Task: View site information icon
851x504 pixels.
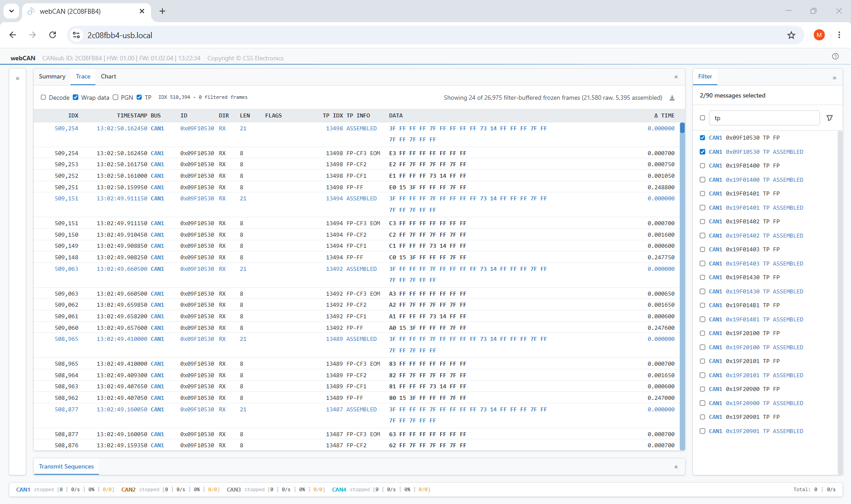Action: coord(76,35)
